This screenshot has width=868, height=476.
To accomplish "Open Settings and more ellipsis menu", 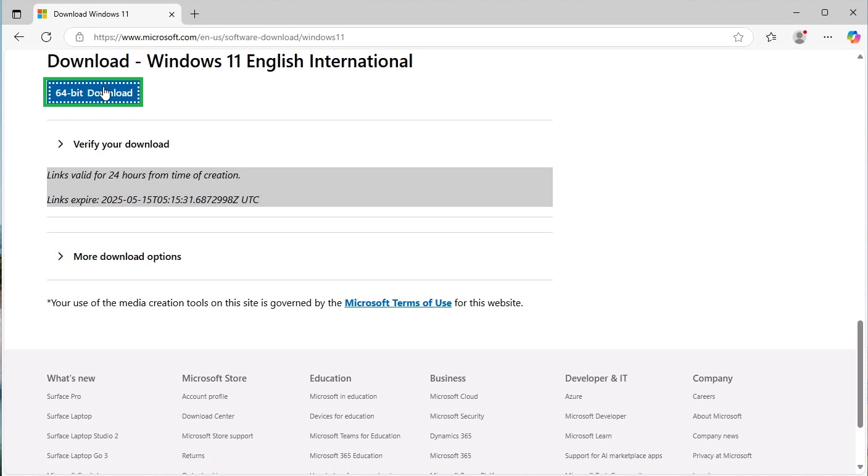I will [x=828, y=37].
